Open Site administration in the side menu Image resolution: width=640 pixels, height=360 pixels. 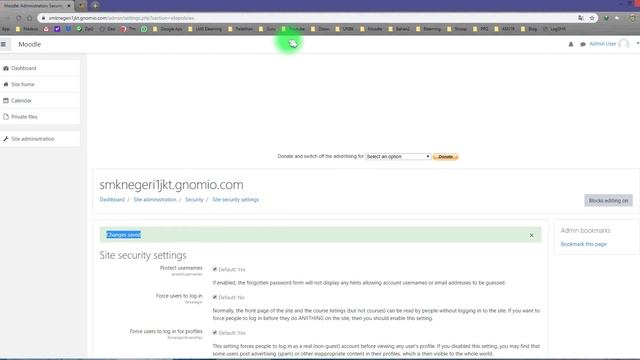click(x=40, y=139)
